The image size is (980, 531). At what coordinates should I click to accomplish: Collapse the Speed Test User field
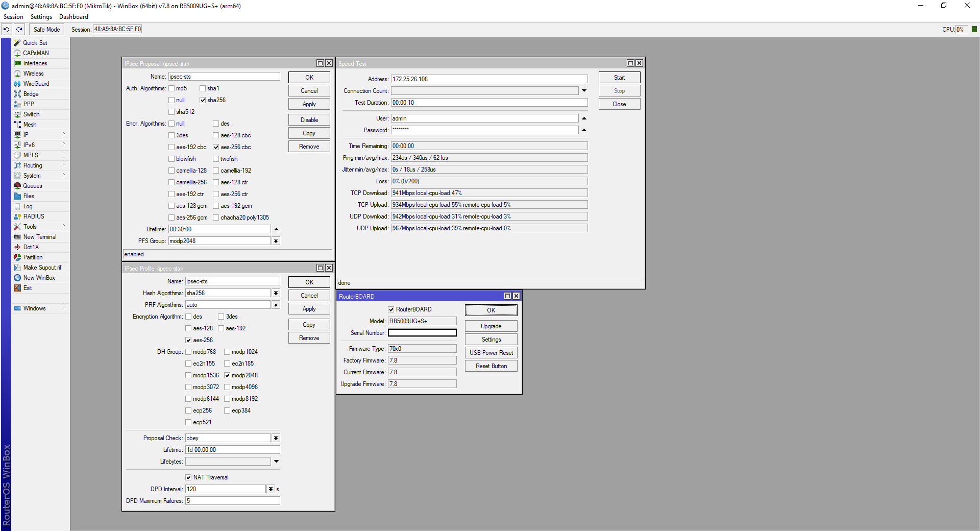(x=584, y=118)
